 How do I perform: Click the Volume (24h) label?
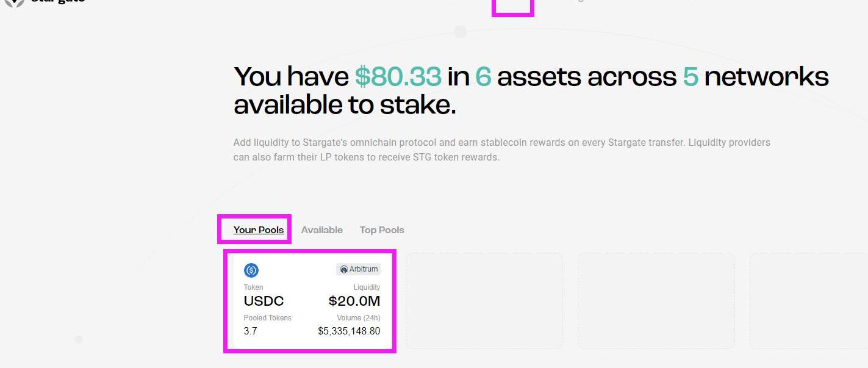point(358,318)
